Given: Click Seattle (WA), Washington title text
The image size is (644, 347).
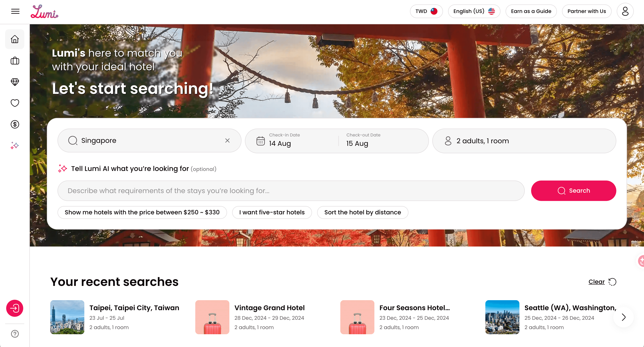Looking at the screenshot, I should point(570,308).
